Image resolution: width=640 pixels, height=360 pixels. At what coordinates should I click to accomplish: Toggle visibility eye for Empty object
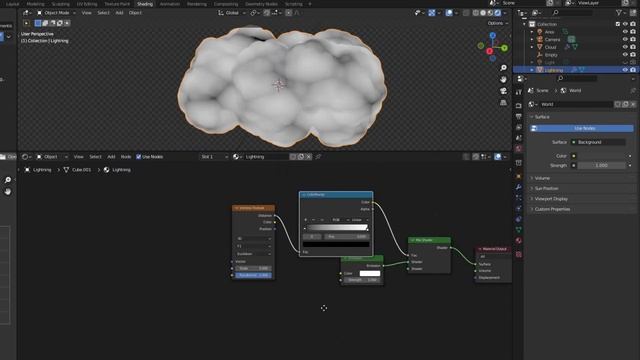(625, 55)
